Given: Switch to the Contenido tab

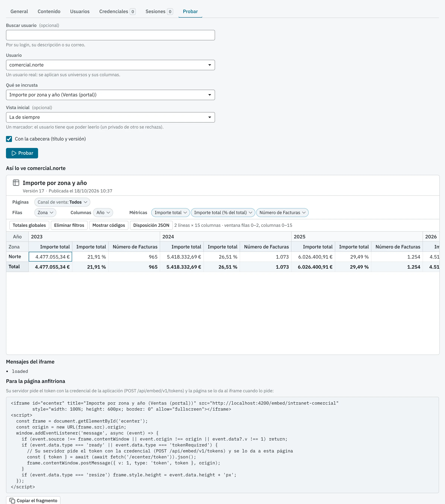Looking at the screenshot, I should click(49, 12).
